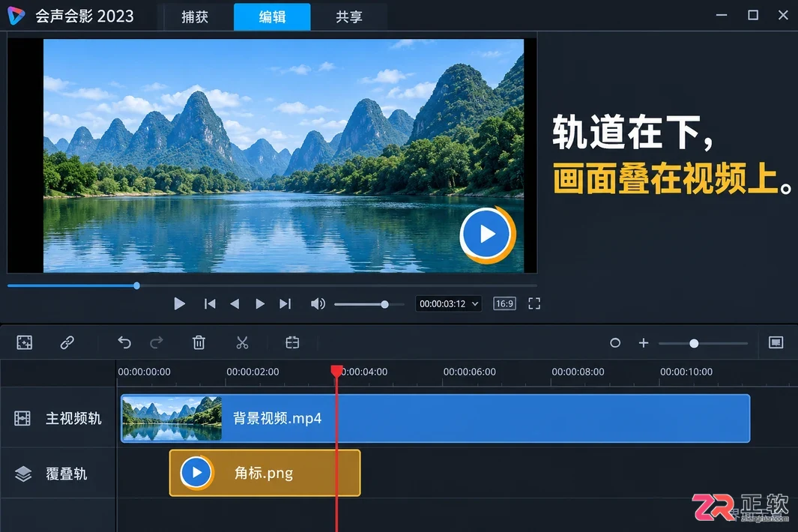Click the 00:00:02:00 ruler mark
Image resolution: width=798 pixels, height=532 pixels.
coord(253,372)
